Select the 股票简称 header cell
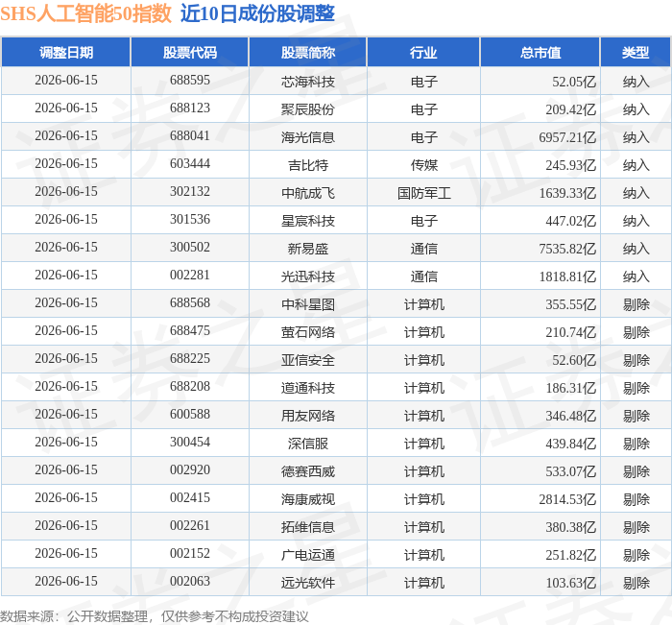Viewport: 672px width, 625px height. click(308, 52)
